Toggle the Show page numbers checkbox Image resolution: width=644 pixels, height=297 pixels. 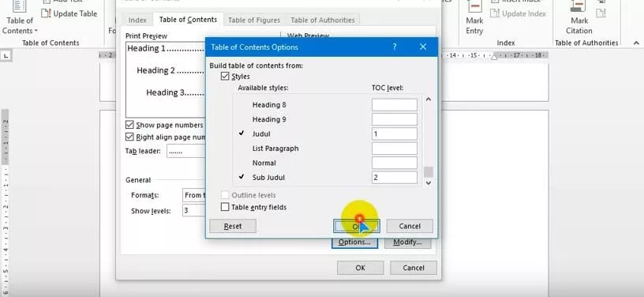(129, 125)
